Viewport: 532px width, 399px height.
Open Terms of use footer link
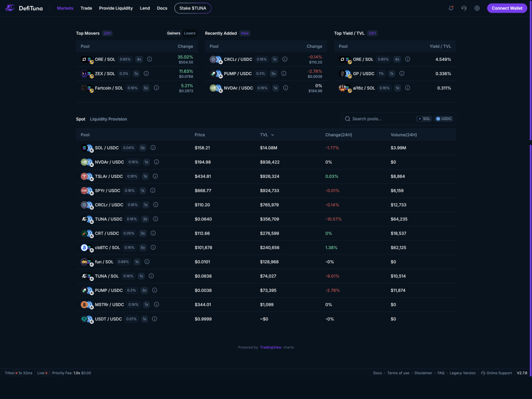point(398,373)
